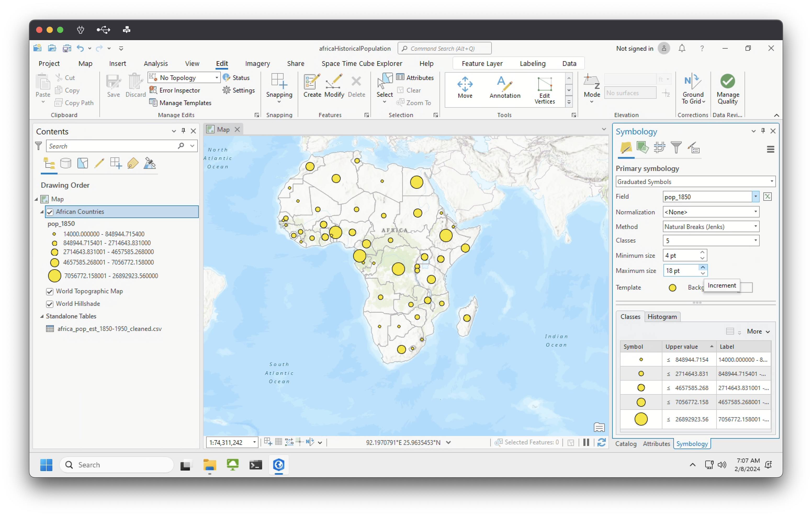
Task: Open the Analysis ribbon tab
Action: (155, 63)
